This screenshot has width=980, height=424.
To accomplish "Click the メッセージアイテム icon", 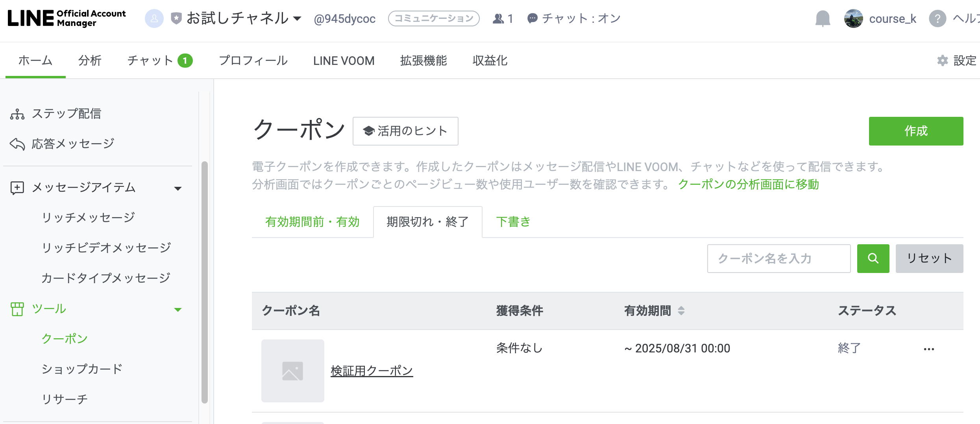I will [17, 188].
